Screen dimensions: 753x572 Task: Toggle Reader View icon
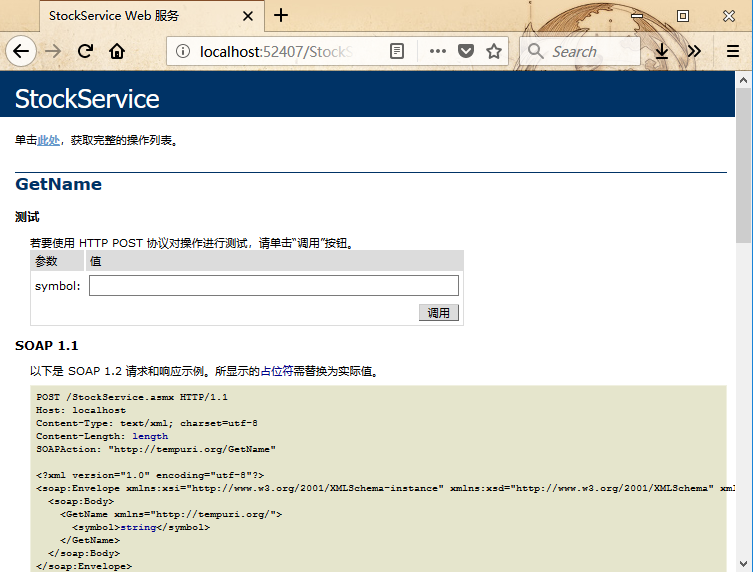click(397, 51)
